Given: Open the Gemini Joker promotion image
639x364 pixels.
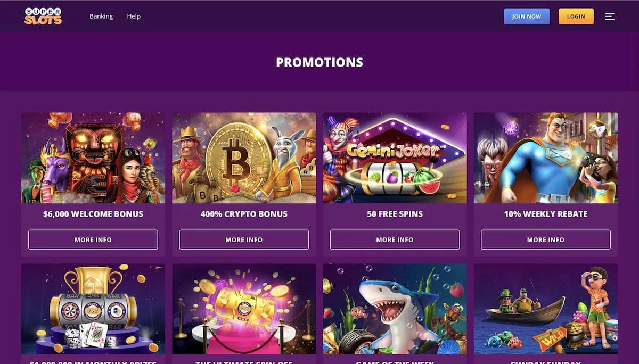Looking at the screenshot, I should [x=395, y=158].
